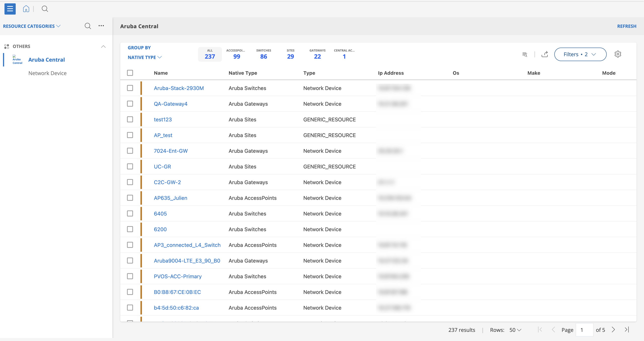Select the Central Ac... 1 tab
The height and width of the screenshot is (341, 644).
[344, 54]
